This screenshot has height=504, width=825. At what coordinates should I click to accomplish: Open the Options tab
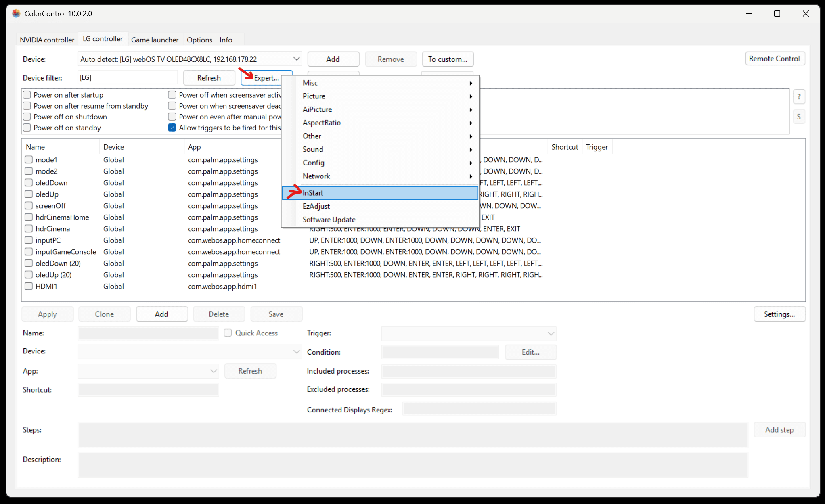(199, 40)
